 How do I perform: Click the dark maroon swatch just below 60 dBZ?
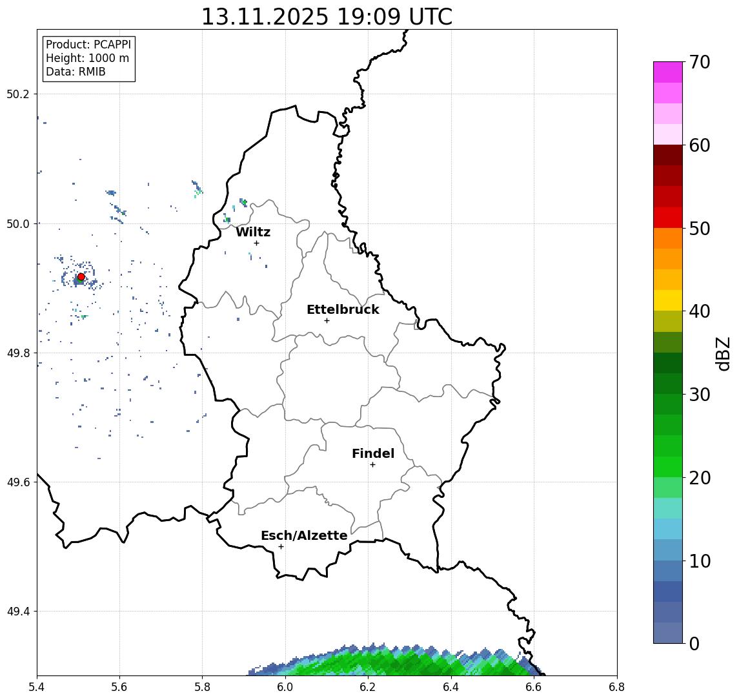[668, 155]
